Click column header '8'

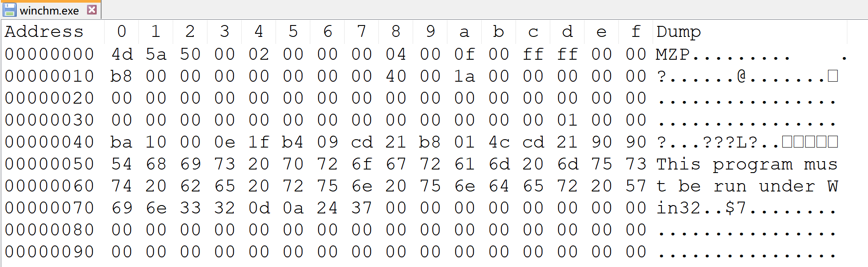tap(396, 32)
